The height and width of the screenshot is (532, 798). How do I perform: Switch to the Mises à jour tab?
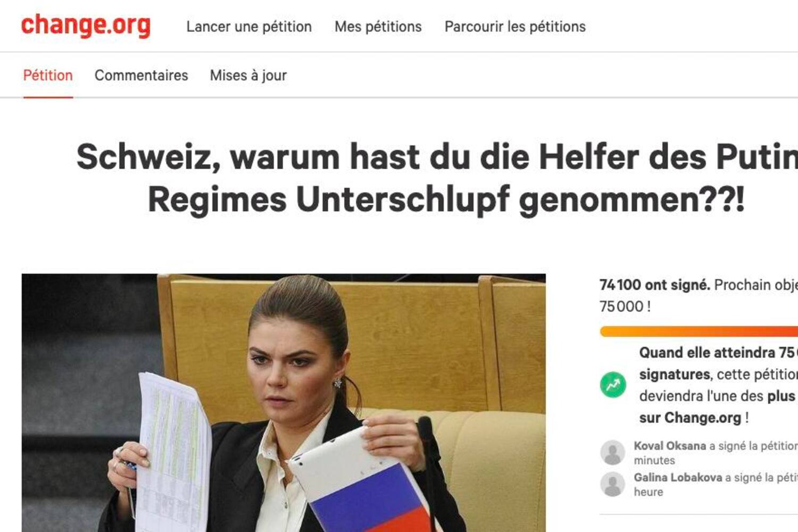[x=248, y=76]
